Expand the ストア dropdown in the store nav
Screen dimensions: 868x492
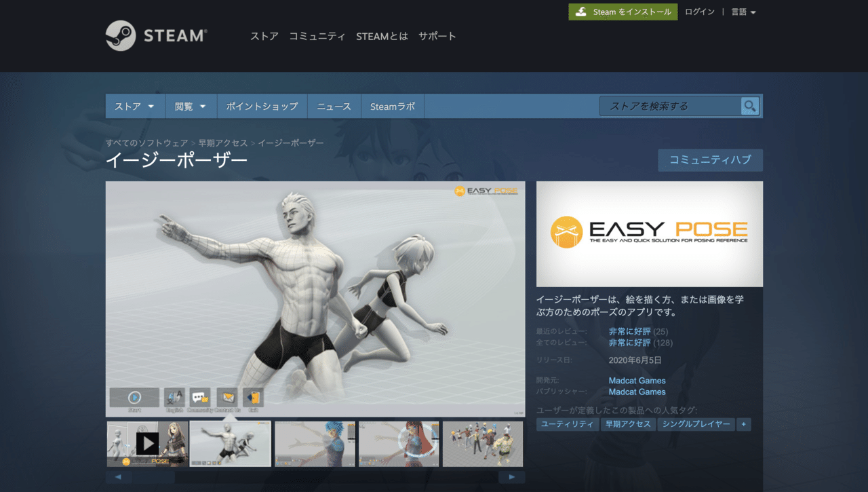point(134,107)
